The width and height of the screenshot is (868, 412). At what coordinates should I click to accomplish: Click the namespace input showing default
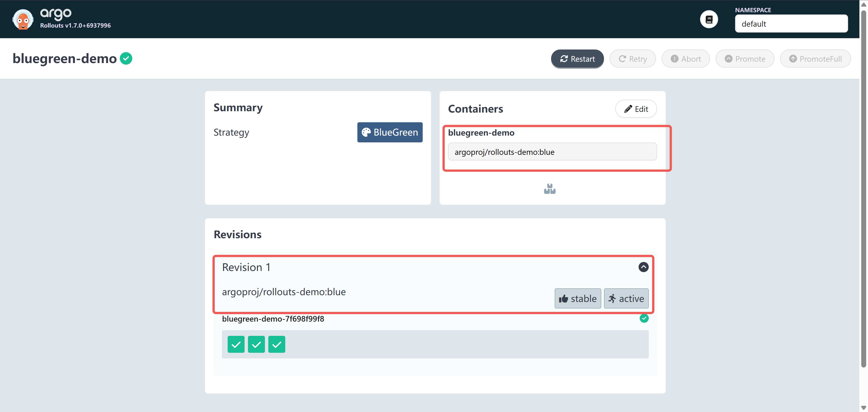click(791, 24)
